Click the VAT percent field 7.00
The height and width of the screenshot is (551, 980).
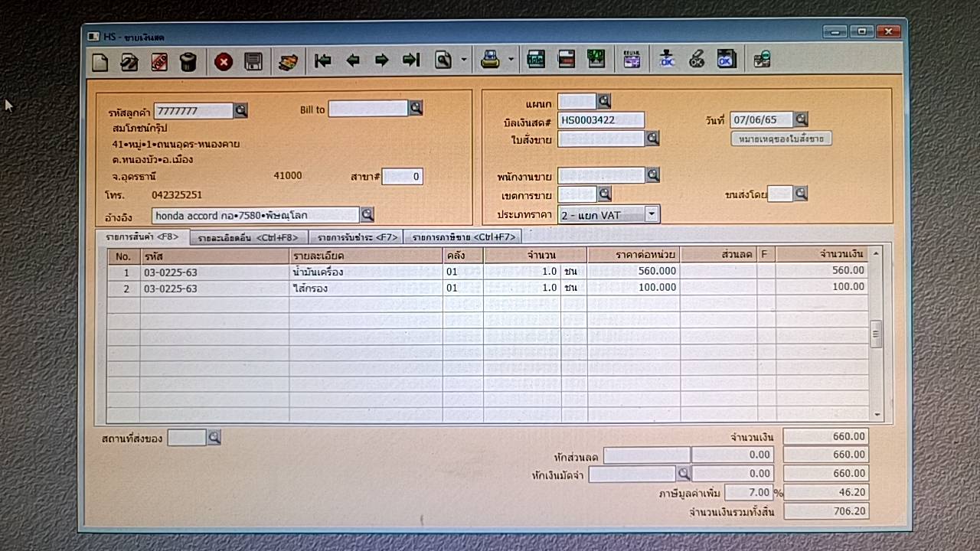748,492
